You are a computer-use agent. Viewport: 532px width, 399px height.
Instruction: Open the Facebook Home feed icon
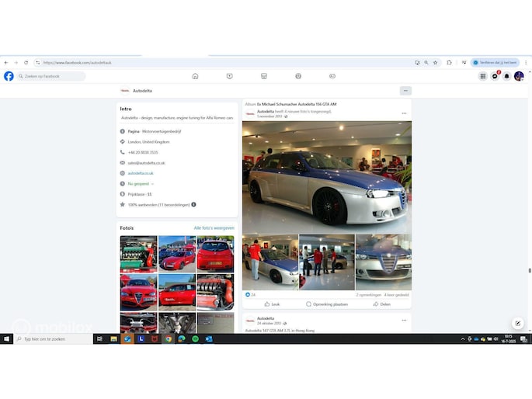195,76
